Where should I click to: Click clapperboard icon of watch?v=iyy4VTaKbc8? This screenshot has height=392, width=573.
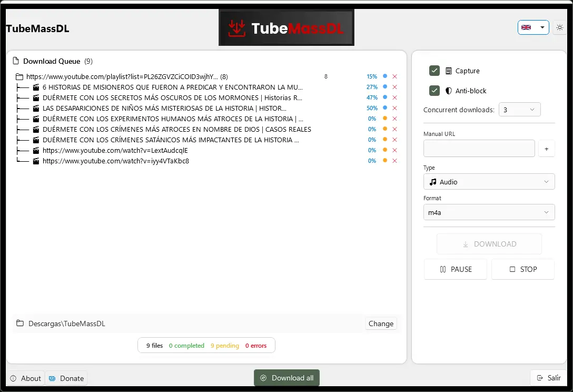[x=36, y=161]
